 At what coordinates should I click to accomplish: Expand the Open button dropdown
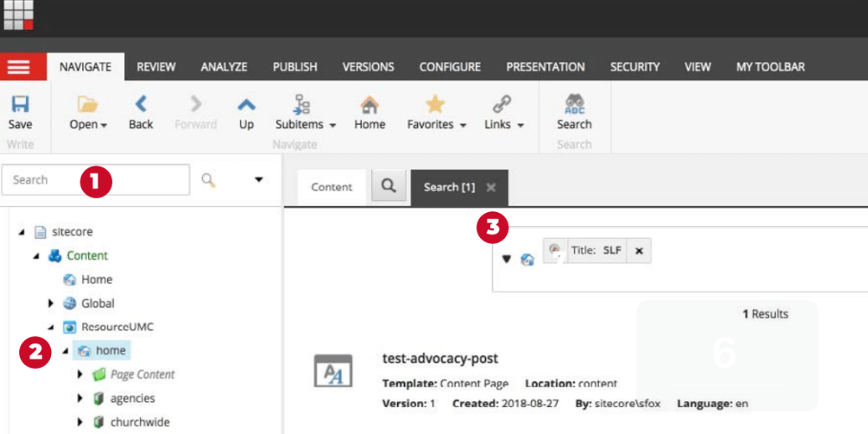point(104,126)
